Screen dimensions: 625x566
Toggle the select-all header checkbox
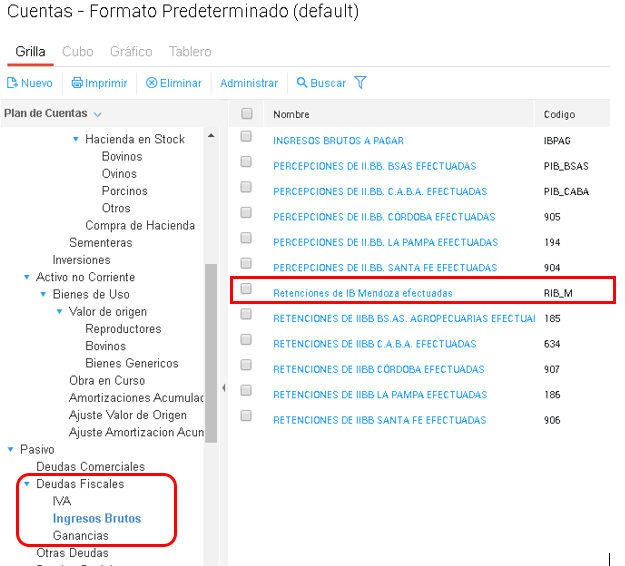(247, 114)
